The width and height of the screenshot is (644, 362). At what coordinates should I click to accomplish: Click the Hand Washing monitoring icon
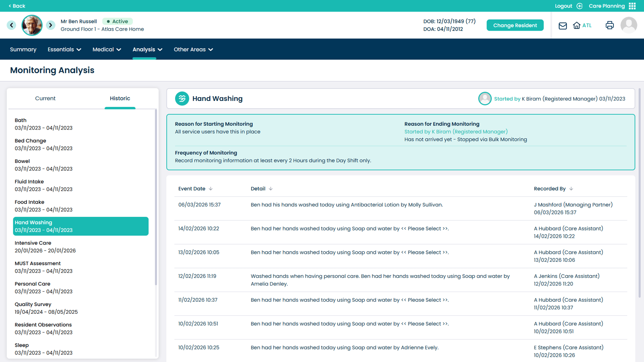click(x=182, y=99)
